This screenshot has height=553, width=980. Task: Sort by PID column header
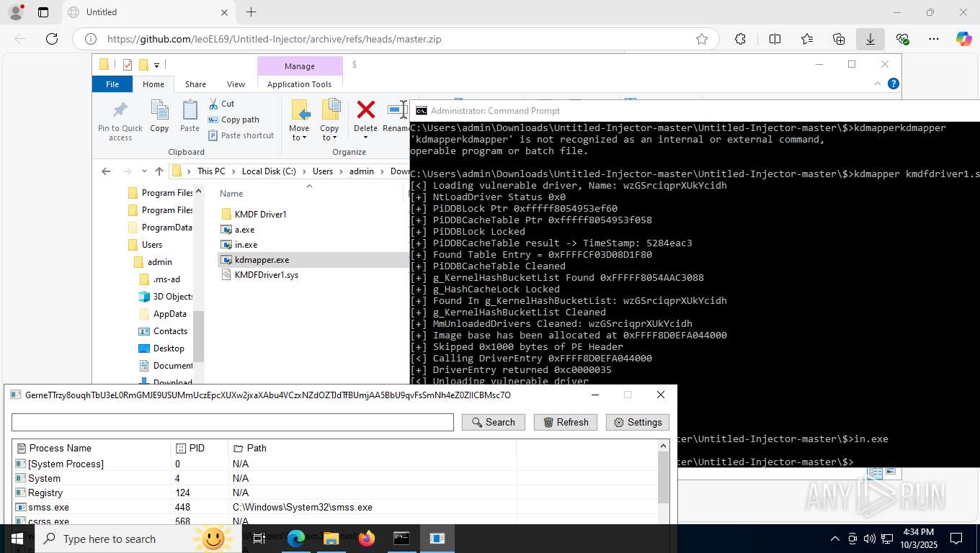(x=199, y=448)
